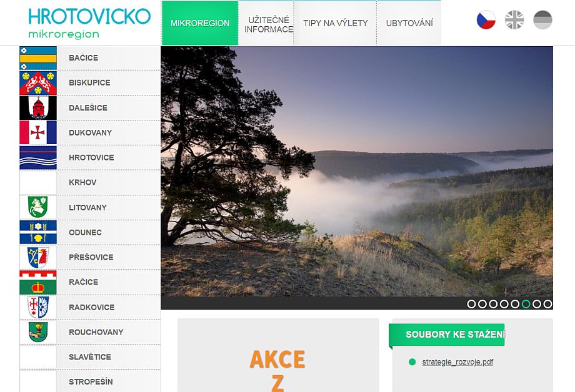This screenshot has width=575, height=392.
Task: Select the British flag language icon
Action: point(514,20)
